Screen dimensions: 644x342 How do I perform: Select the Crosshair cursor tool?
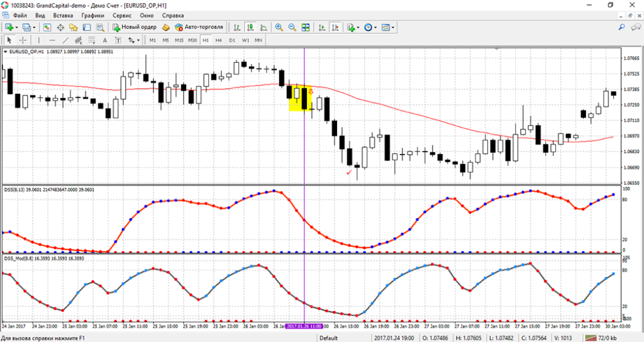[x=23, y=40]
